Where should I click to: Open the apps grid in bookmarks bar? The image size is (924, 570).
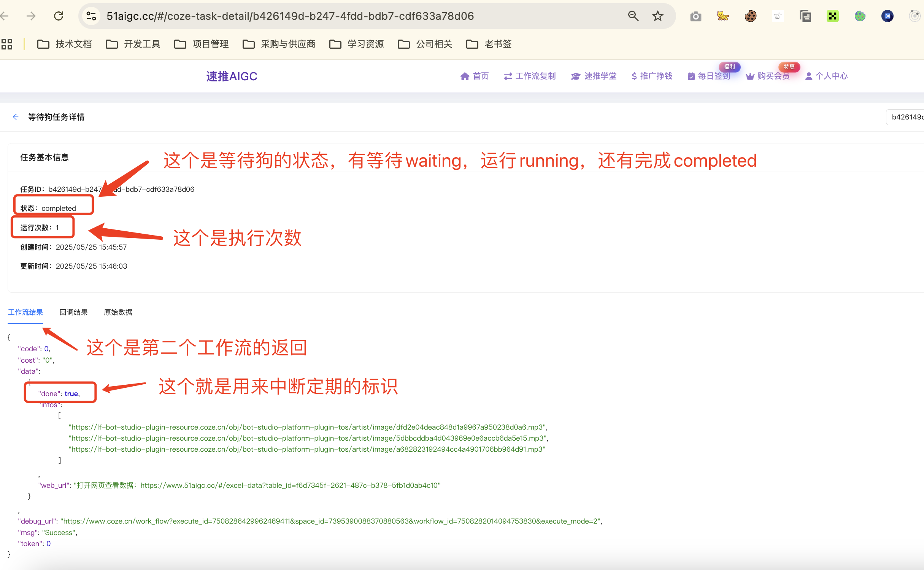point(7,44)
